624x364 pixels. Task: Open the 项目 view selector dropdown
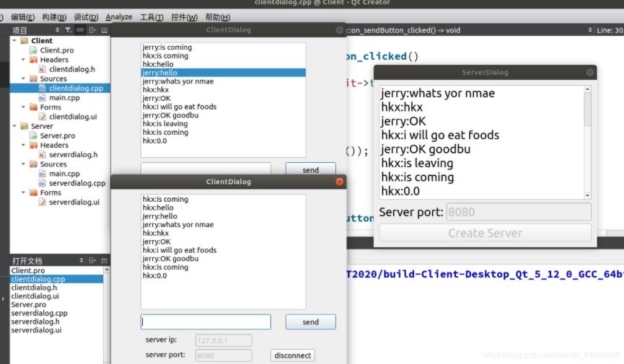(x=57, y=30)
